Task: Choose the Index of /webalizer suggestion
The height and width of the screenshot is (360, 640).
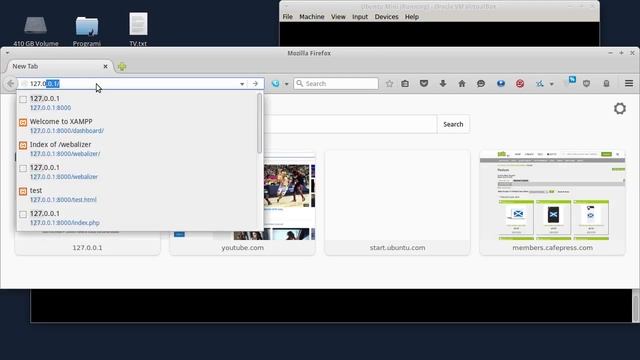Action: point(137,149)
